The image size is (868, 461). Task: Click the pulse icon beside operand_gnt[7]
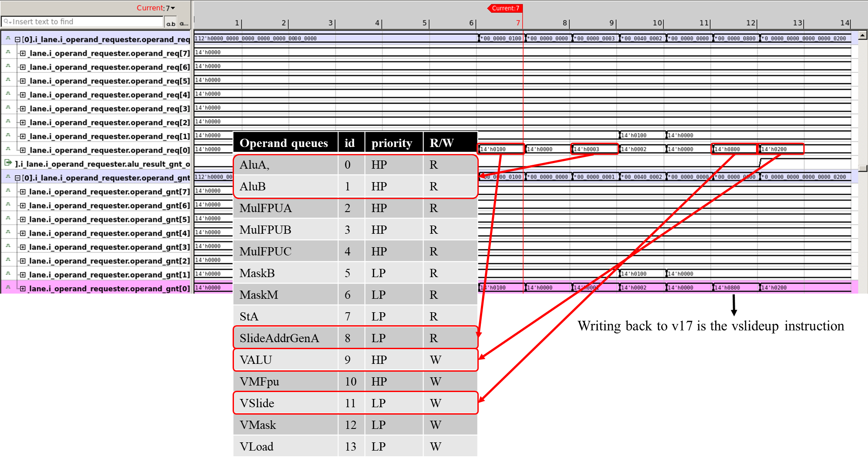point(7,191)
